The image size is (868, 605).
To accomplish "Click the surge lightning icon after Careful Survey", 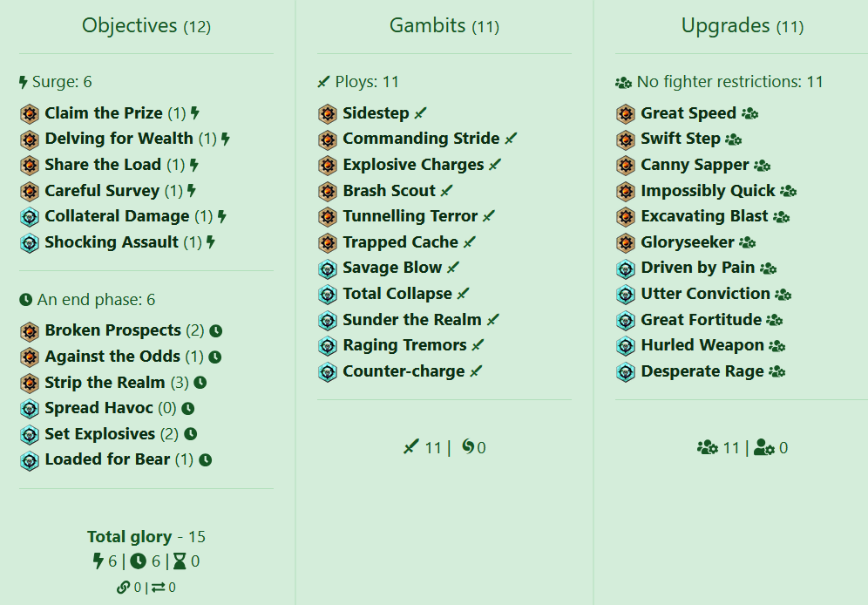I will [192, 191].
